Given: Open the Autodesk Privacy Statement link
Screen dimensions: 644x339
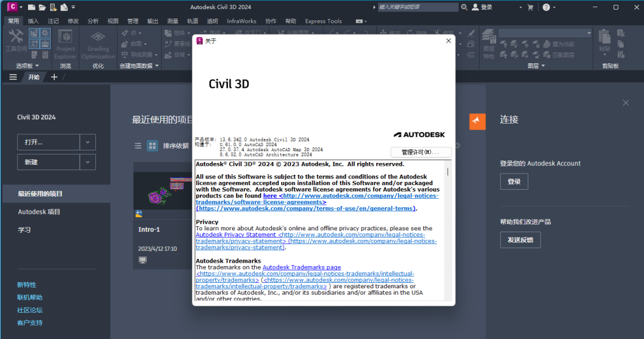Looking at the screenshot, I should 236,235.
